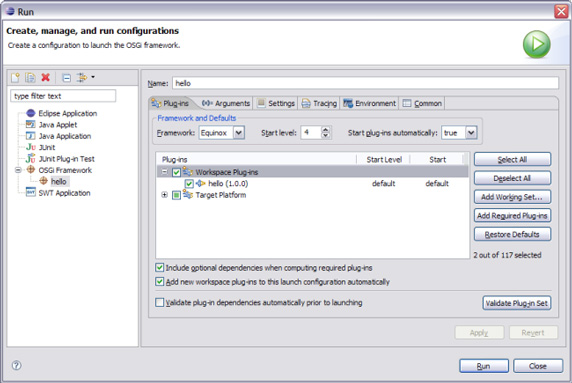Click the New launch configuration icon
572x383 pixels.
point(15,78)
